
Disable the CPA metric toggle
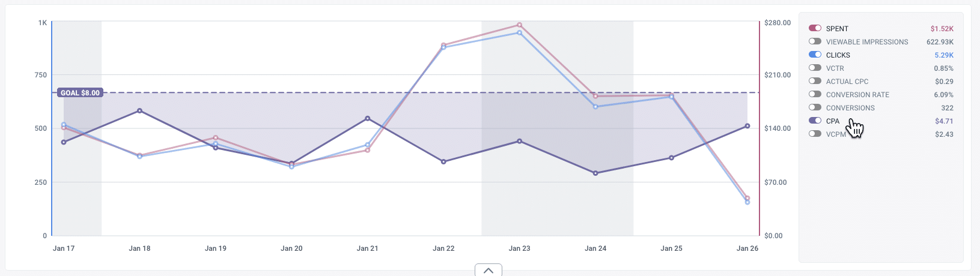(x=815, y=121)
